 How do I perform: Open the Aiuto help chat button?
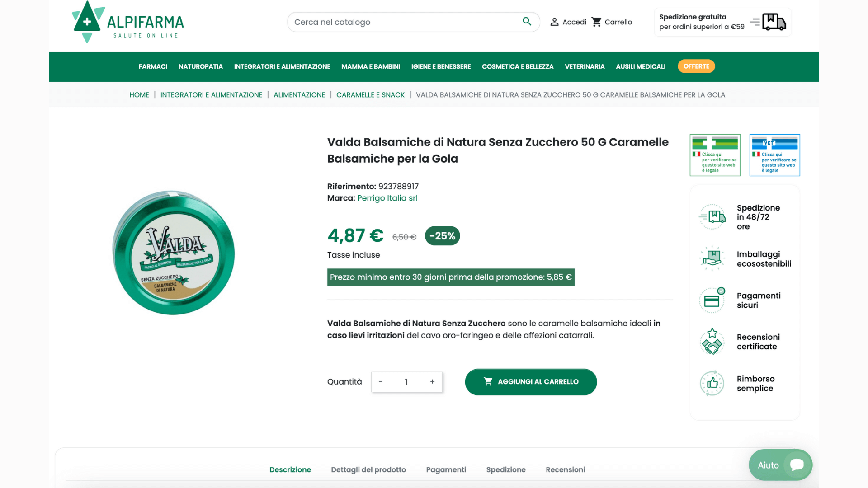pyautogui.click(x=780, y=465)
